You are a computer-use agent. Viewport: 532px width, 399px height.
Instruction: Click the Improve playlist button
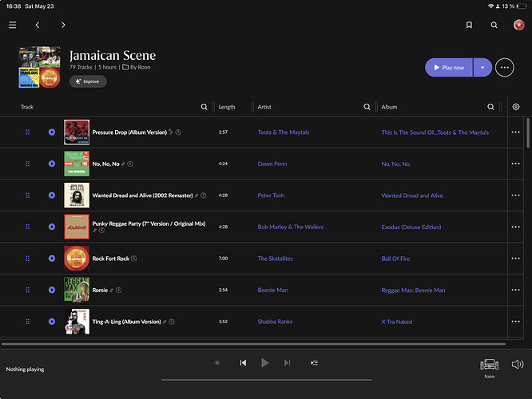88,81
